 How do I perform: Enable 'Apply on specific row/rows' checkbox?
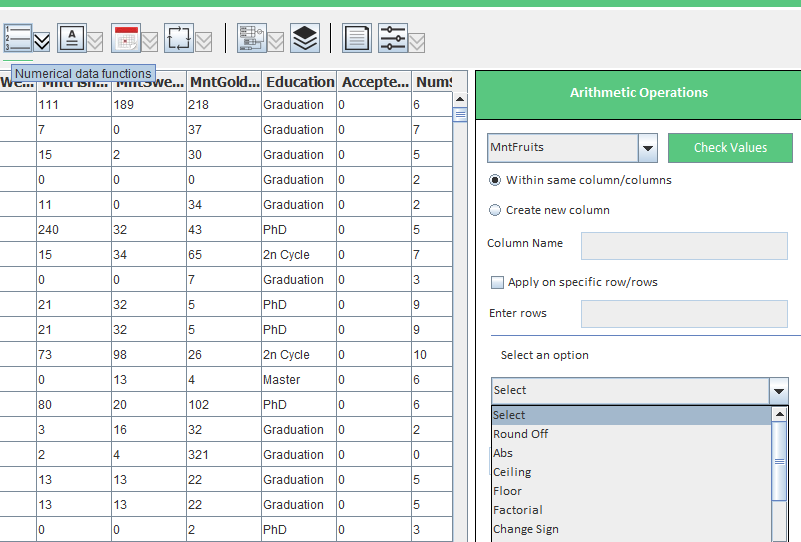tap(497, 282)
